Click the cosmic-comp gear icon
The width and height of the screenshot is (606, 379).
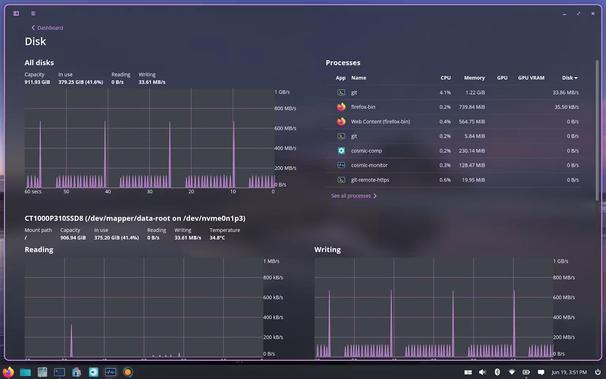[341, 151]
